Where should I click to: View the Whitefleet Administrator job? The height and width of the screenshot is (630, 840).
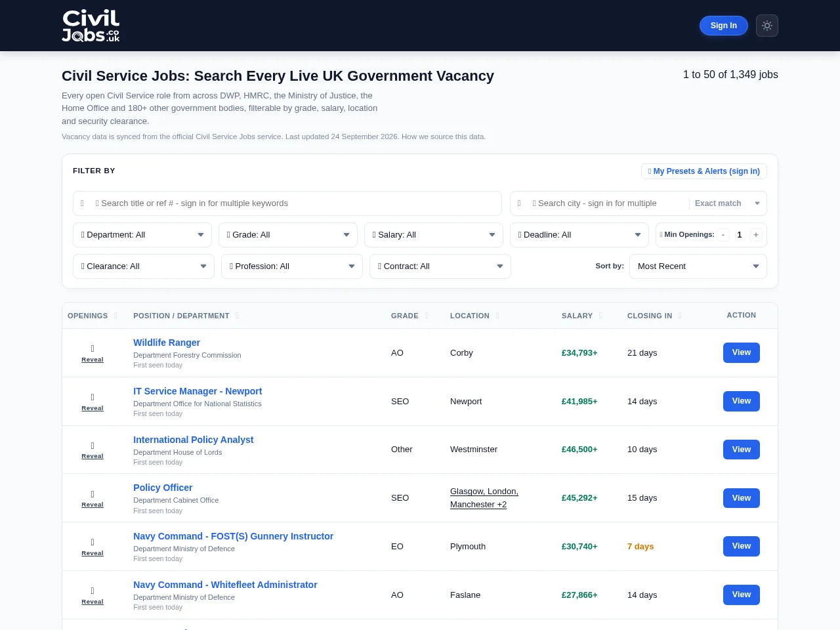tap(742, 595)
